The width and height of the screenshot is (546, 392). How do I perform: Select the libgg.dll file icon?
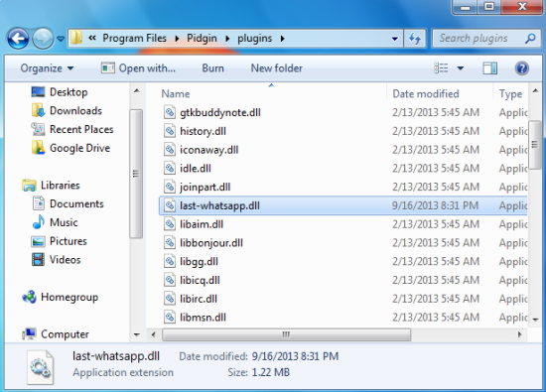pyautogui.click(x=170, y=261)
